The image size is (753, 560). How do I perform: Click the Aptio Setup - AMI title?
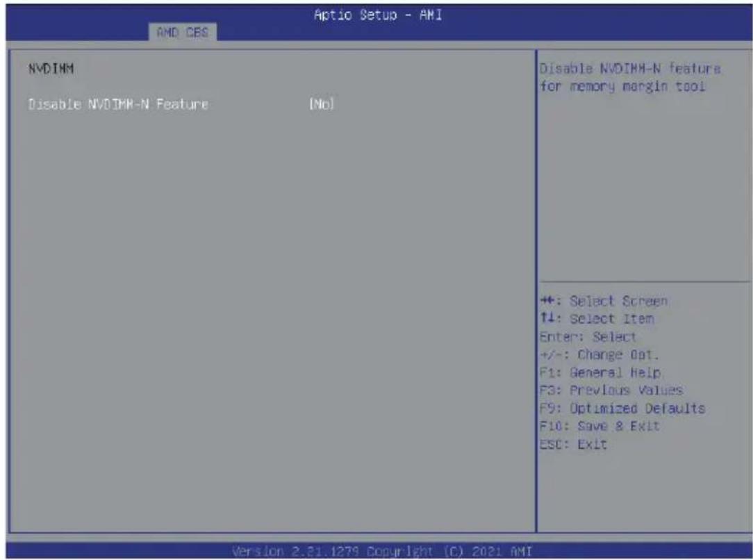click(378, 15)
